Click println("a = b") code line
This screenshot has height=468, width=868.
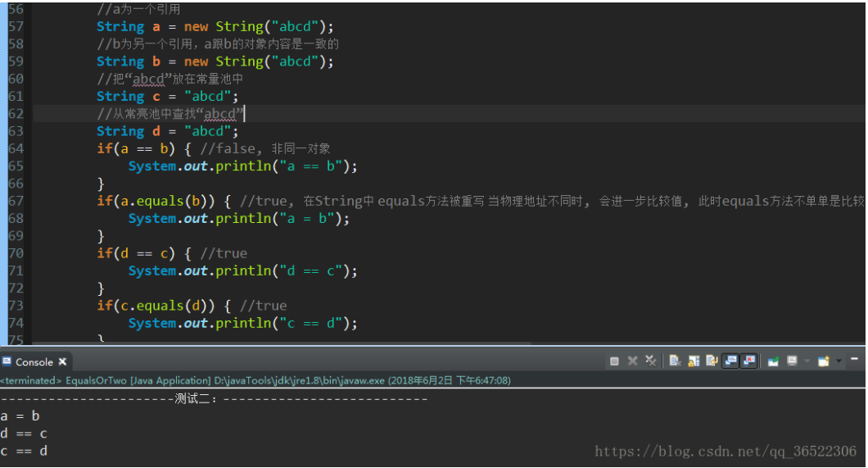239,218
